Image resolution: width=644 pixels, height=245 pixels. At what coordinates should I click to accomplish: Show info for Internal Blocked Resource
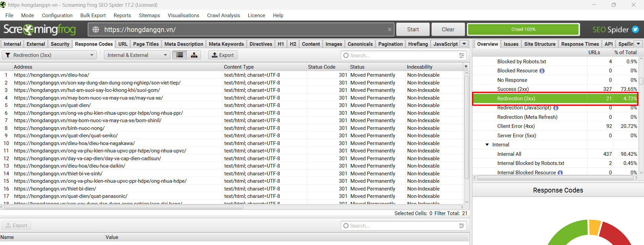(x=560, y=173)
